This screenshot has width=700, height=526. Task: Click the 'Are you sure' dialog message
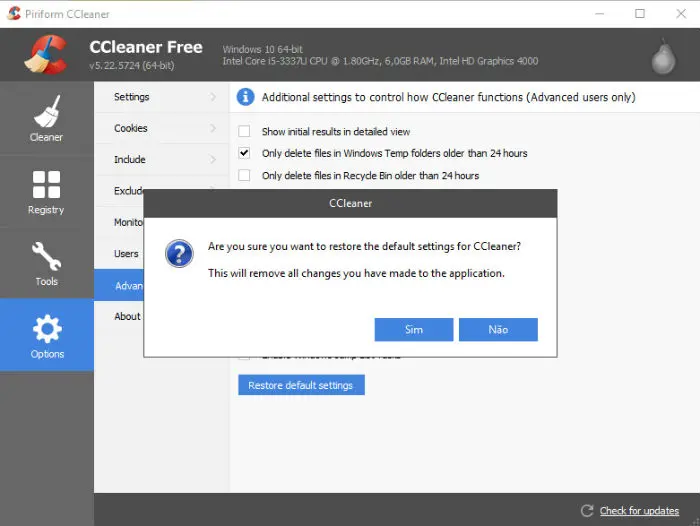(x=364, y=246)
